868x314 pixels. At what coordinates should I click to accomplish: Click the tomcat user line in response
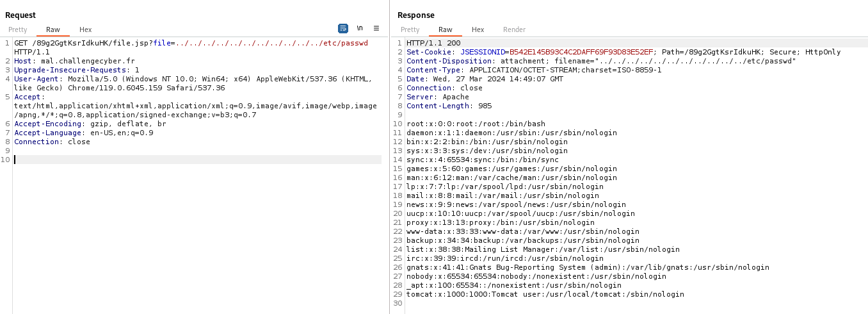tap(545, 294)
